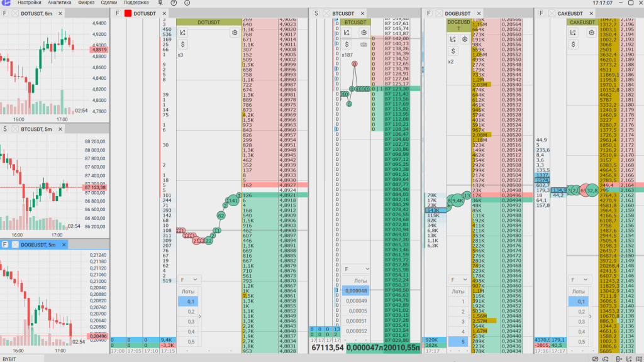644x362 pixels.
Task: Expand the F dropdown in BTCUSDT panel
Action: pyautogui.click(x=353, y=269)
